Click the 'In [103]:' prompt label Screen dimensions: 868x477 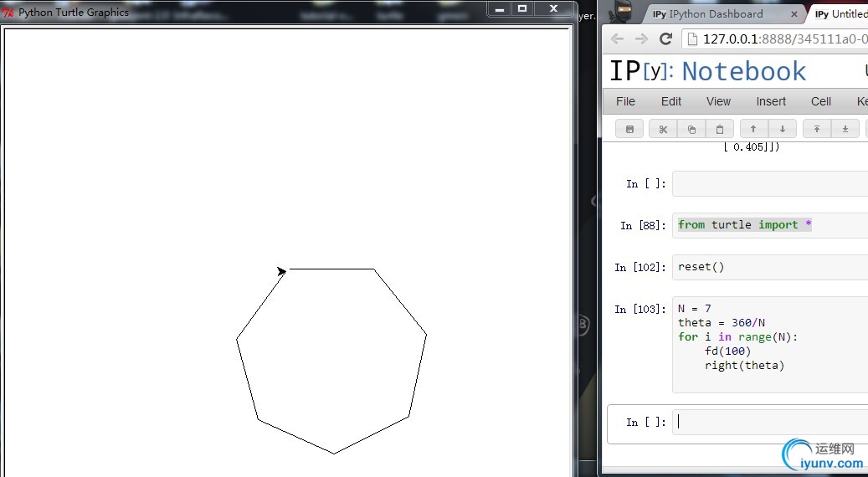tap(640, 310)
